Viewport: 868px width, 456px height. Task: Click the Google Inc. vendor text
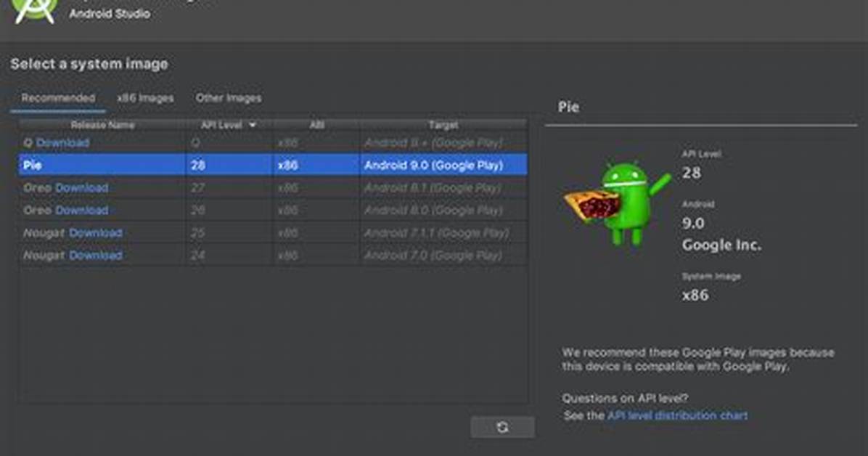pyautogui.click(x=721, y=245)
